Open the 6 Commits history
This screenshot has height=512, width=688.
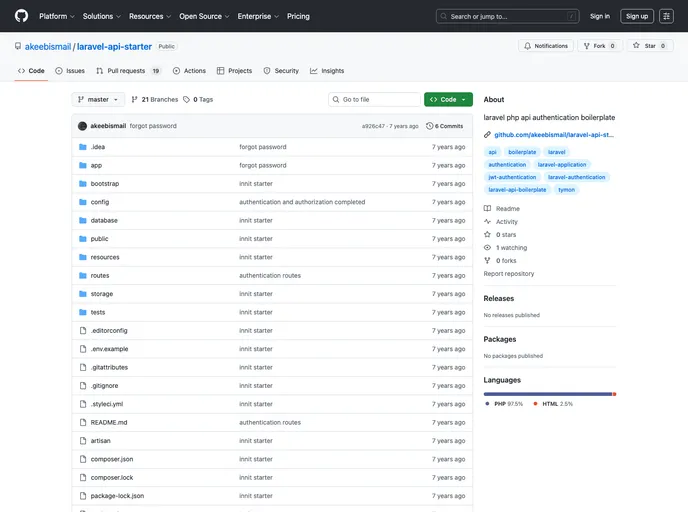[444, 126]
